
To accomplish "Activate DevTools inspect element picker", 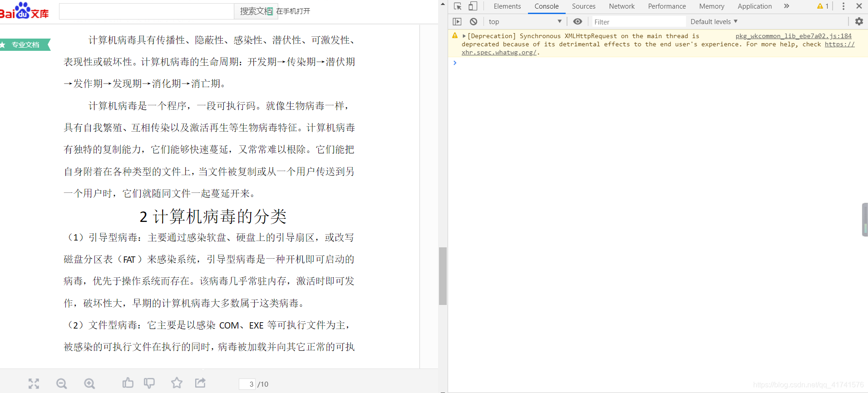I will (x=458, y=6).
